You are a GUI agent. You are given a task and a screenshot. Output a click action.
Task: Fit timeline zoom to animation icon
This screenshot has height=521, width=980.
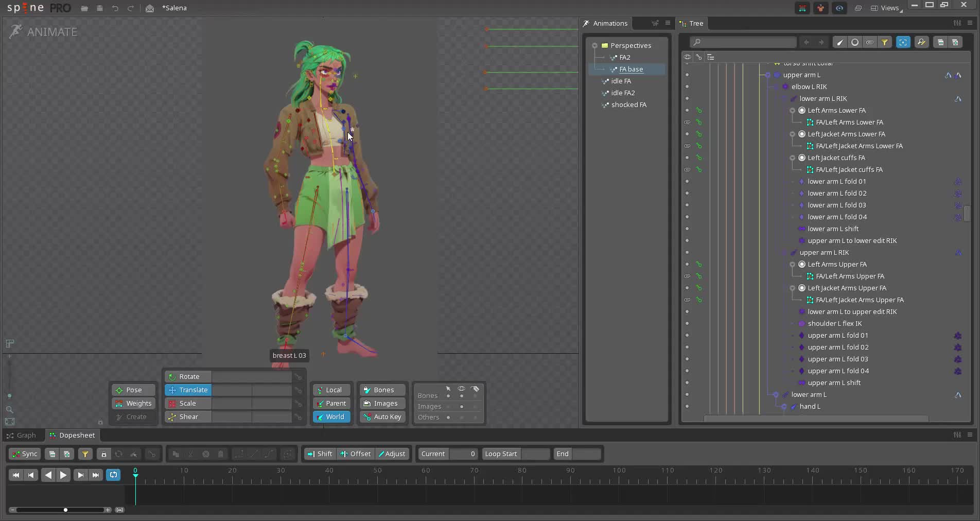[120, 510]
